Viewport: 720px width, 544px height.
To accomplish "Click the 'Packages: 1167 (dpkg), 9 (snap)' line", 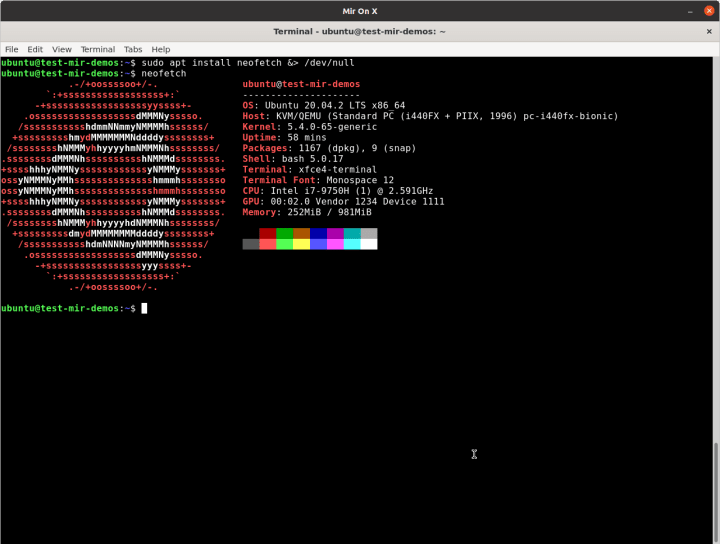I will (x=329, y=148).
